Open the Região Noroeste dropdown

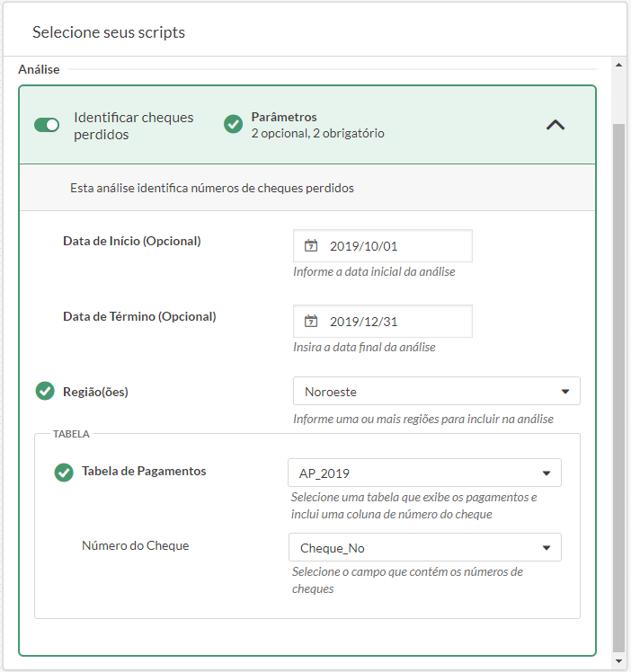click(x=437, y=391)
